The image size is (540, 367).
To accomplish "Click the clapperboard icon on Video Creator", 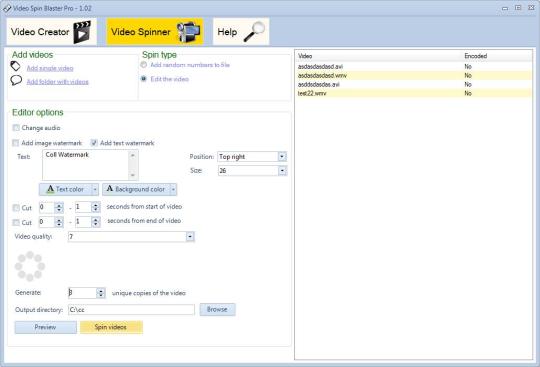I will pyautogui.click(x=82, y=32).
